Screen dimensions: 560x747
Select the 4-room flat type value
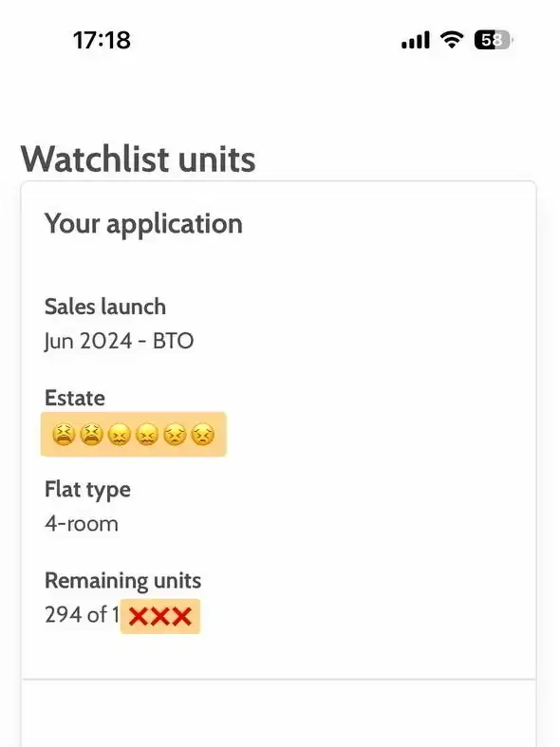(82, 524)
